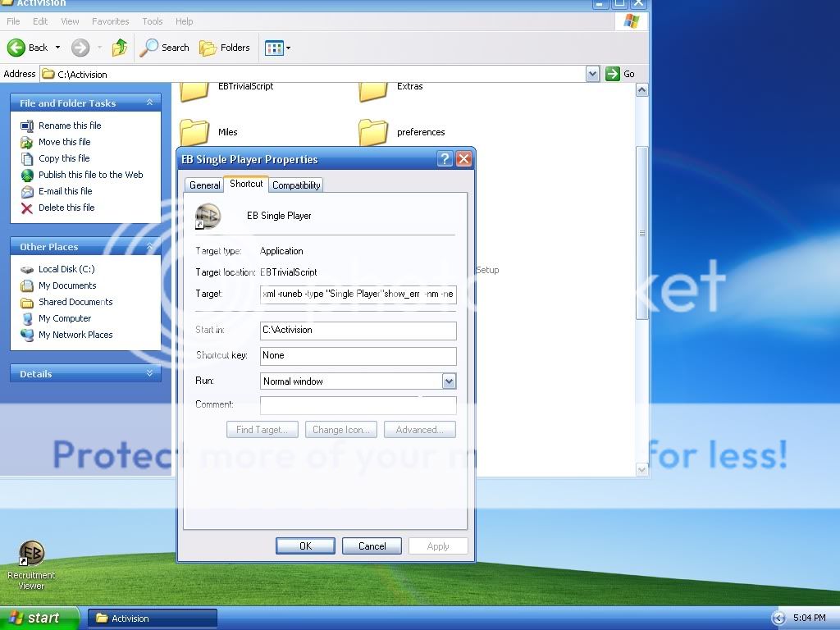The height and width of the screenshot is (630, 840).
Task: Click the Advanced button
Action: (419, 430)
